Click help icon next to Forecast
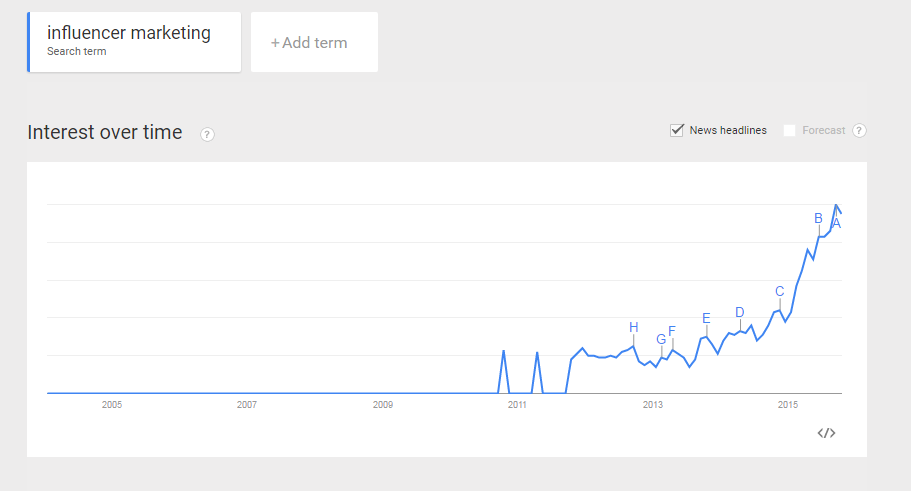The width and height of the screenshot is (911, 491). click(859, 130)
